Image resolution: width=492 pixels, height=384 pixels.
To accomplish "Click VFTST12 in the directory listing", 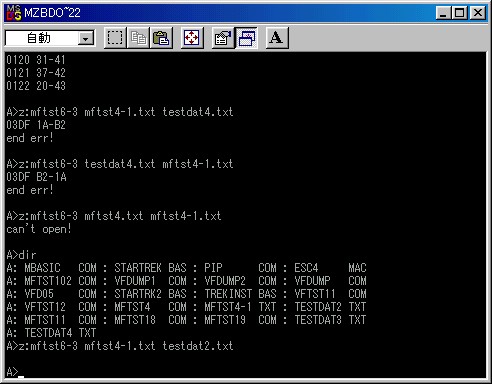I will click(x=45, y=307).
